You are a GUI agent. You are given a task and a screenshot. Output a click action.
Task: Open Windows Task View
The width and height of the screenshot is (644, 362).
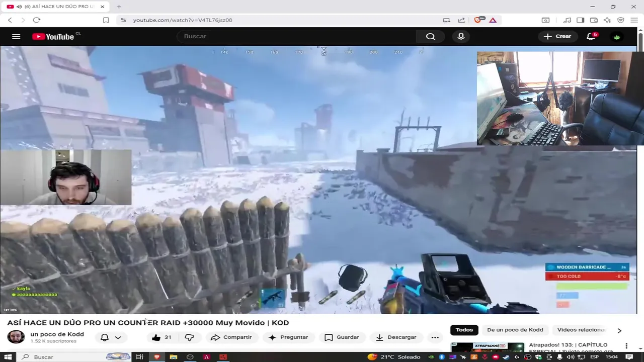pos(139,357)
